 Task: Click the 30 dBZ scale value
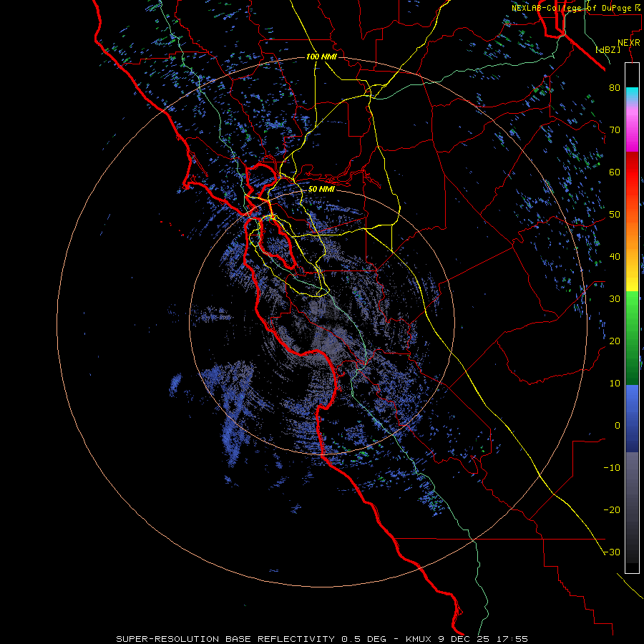[x=615, y=298]
